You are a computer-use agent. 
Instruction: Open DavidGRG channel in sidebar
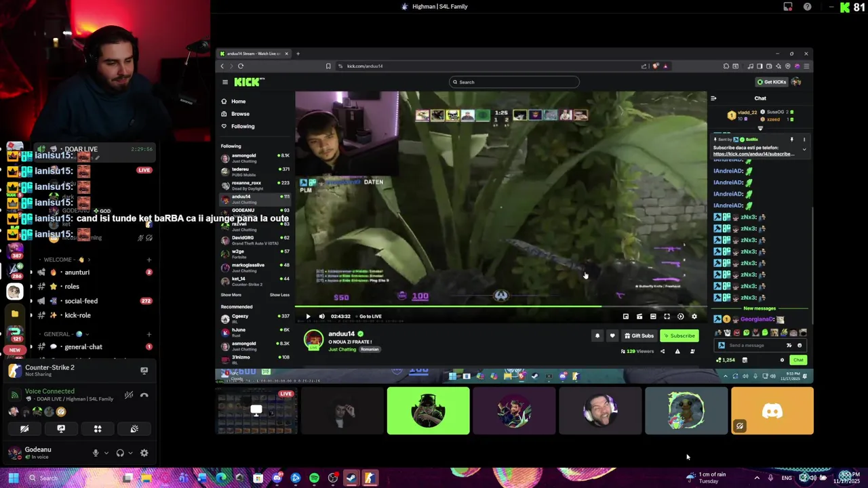point(255,239)
